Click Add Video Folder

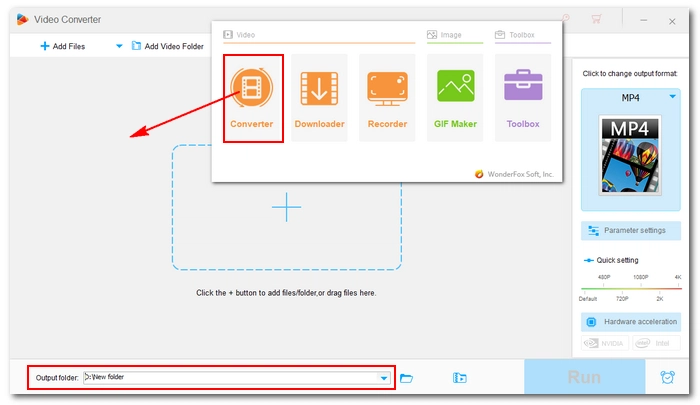(167, 46)
